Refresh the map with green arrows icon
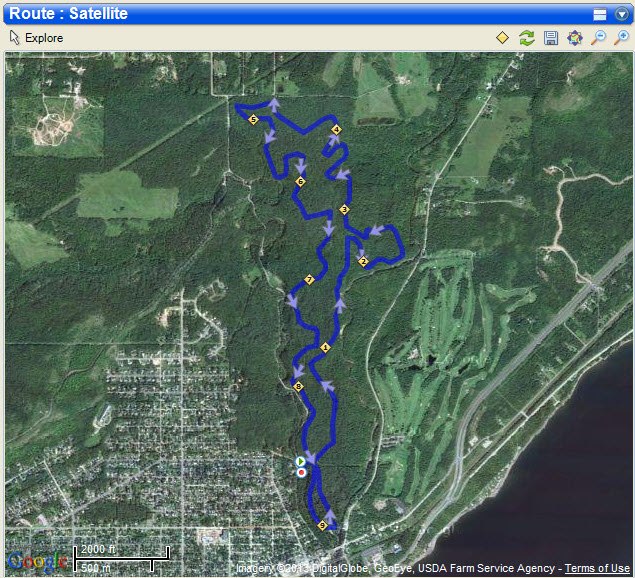635x578 pixels. [526, 38]
